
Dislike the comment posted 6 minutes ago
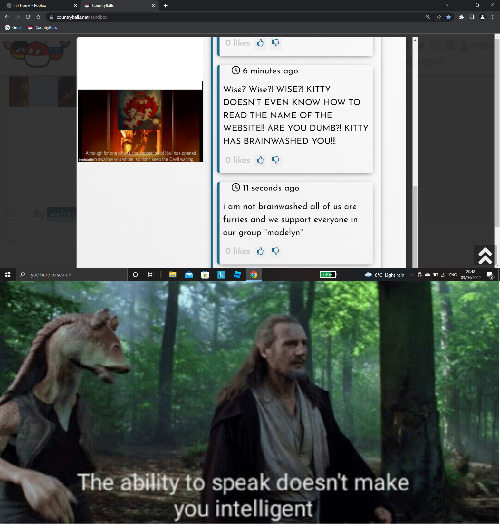pyautogui.click(x=275, y=160)
